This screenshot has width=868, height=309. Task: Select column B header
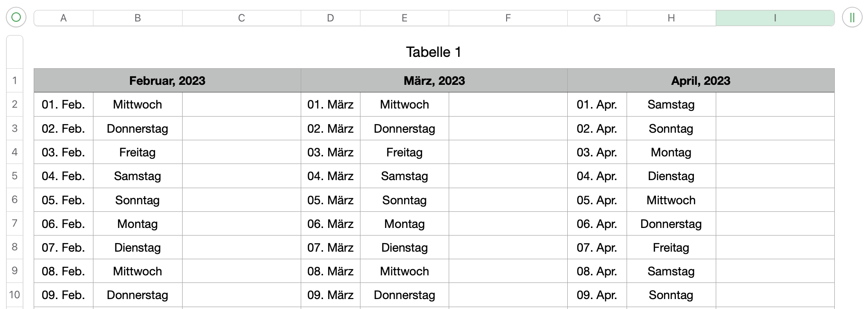click(138, 18)
